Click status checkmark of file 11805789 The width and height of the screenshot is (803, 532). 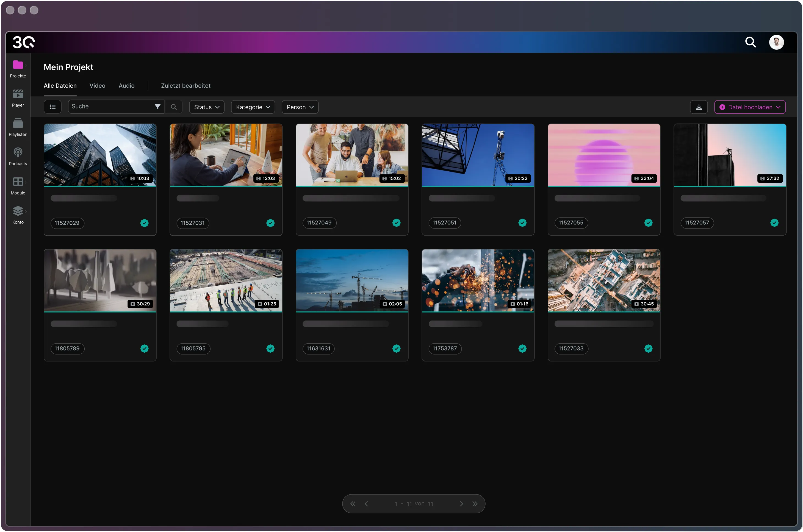coord(144,349)
